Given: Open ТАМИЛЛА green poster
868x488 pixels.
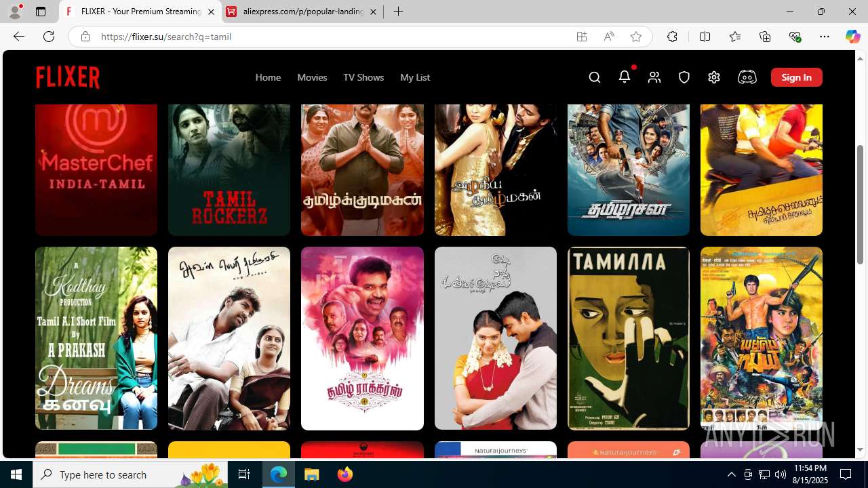Looking at the screenshot, I should [x=629, y=338].
